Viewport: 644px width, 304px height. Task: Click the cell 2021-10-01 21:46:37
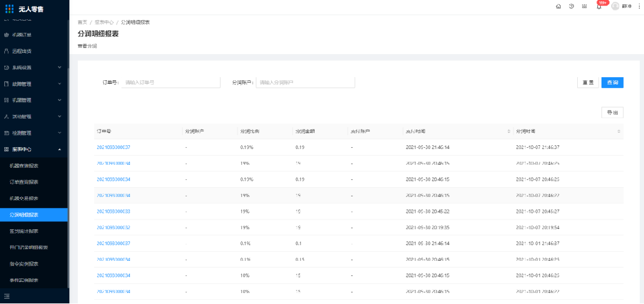(538, 244)
